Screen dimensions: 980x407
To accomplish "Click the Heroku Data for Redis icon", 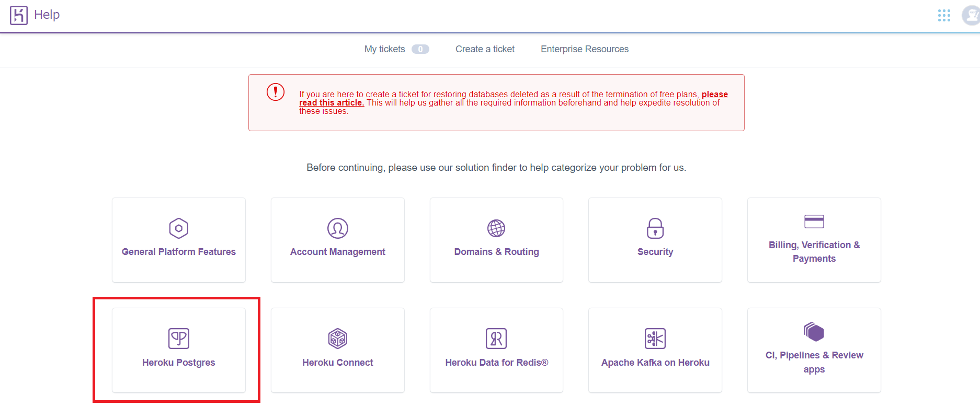I will point(496,339).
